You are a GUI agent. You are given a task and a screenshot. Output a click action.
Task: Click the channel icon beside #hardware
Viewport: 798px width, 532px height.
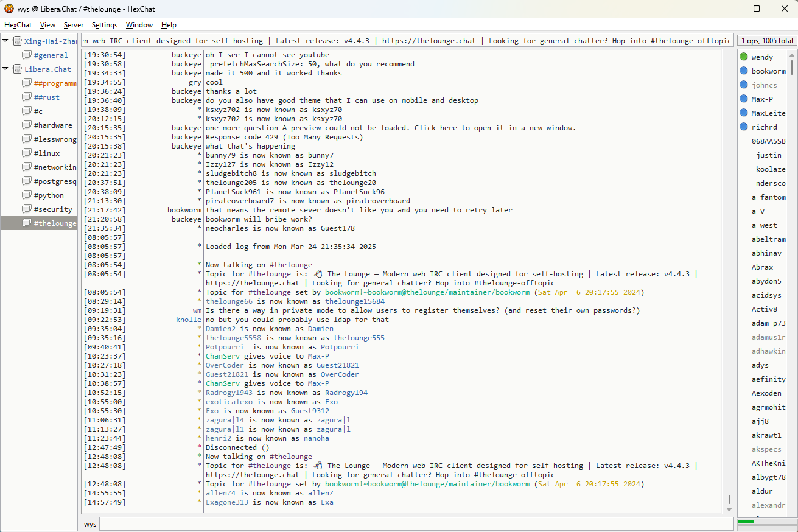click(27, 125)
